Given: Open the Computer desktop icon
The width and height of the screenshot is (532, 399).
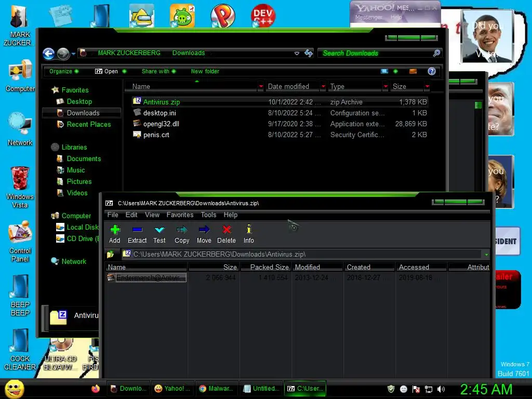Looking at the screenshot, I should [20, 76].
